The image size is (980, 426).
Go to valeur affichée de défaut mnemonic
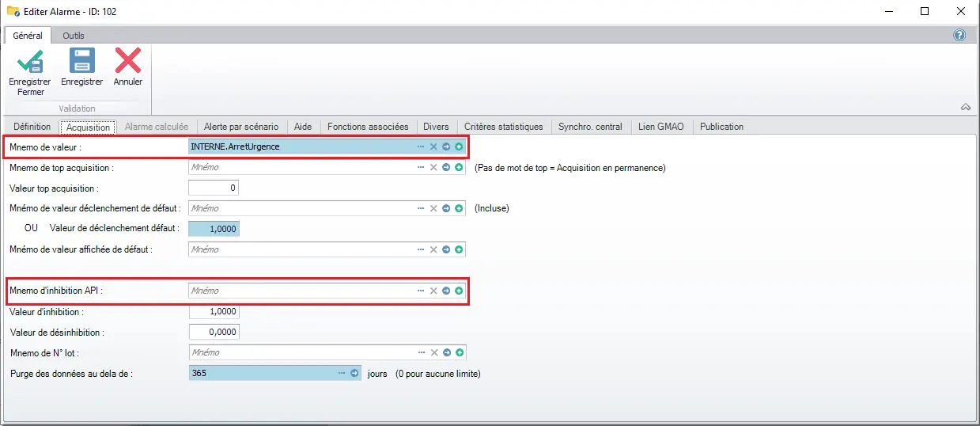(446, 249)
